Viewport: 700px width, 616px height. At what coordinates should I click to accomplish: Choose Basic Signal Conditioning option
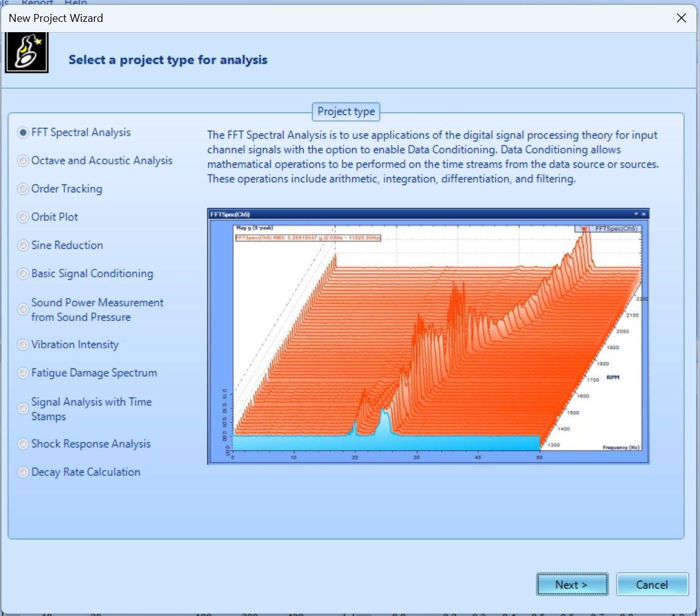[24, 274]
